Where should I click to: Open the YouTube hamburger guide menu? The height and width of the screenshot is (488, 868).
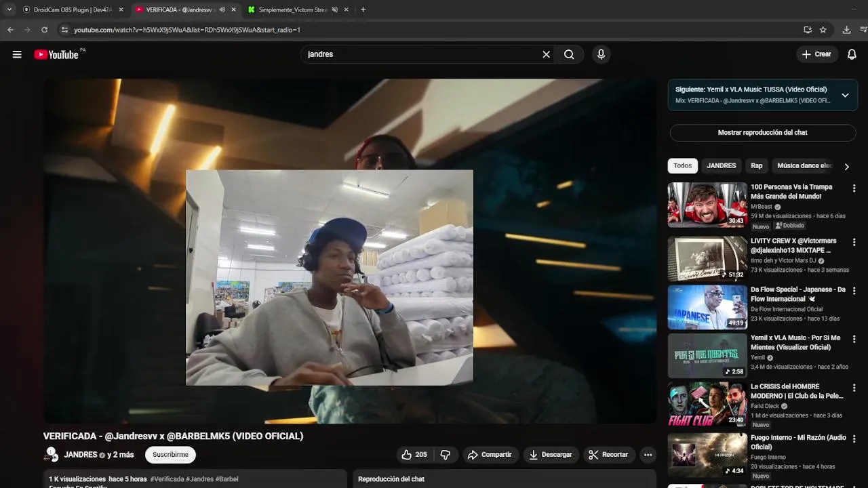point(17,54)
